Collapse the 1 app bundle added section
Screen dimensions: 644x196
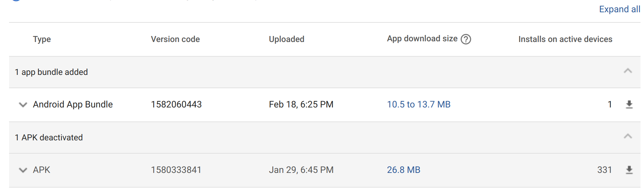(x=628, y=71)
